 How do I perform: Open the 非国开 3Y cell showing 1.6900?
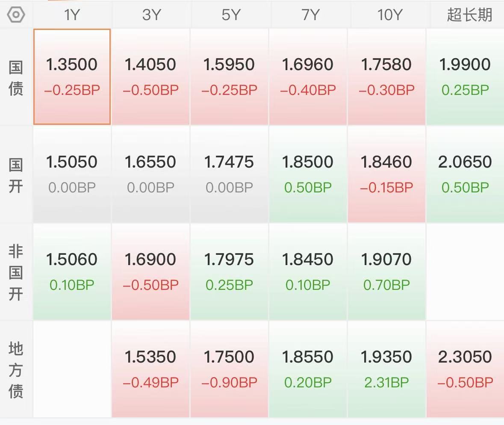(150, 272)
